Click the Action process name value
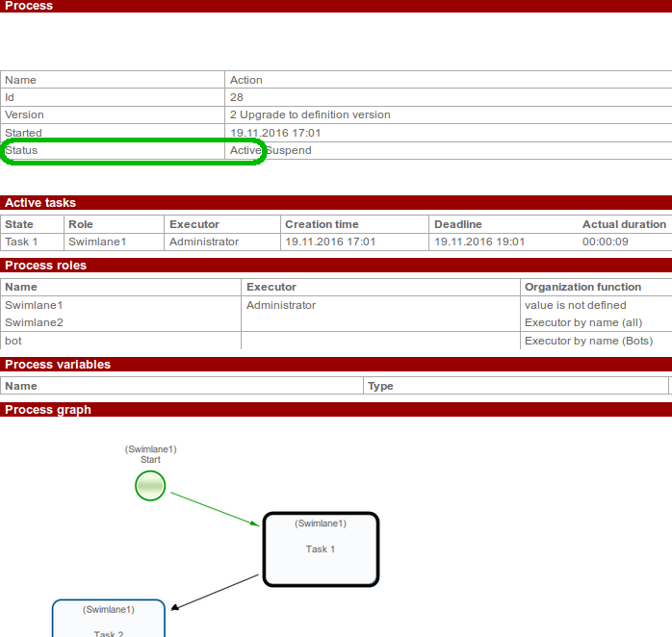672x637 pixels. pyautogui.click(x=246, y=80)
